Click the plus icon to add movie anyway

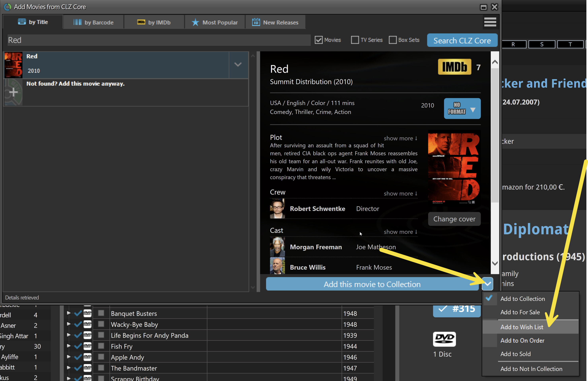click(13, 92)
